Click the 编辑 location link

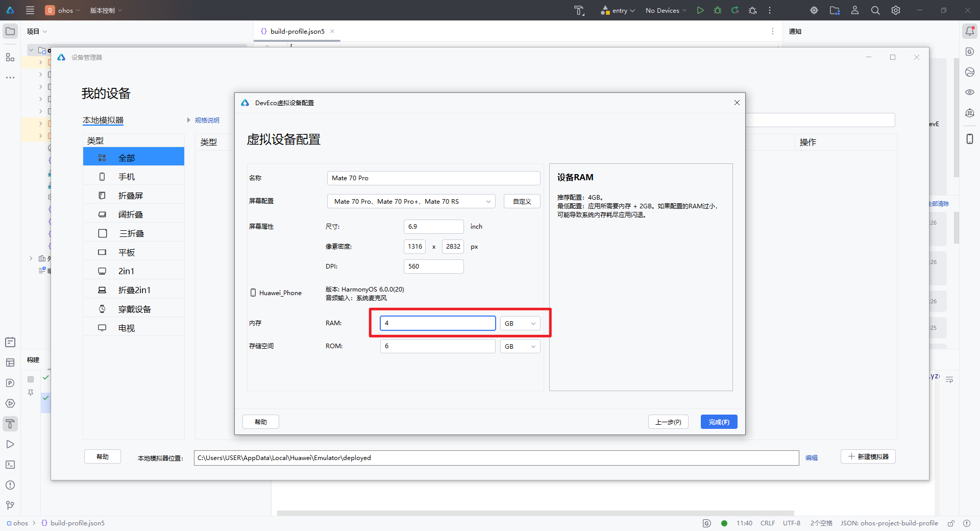812,458
